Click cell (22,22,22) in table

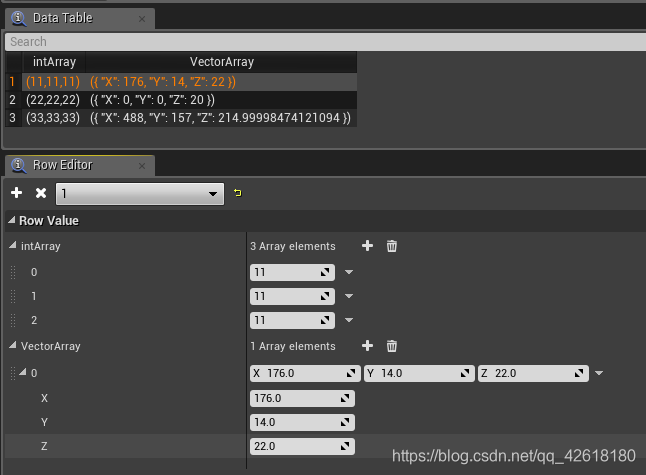[53, 100]
